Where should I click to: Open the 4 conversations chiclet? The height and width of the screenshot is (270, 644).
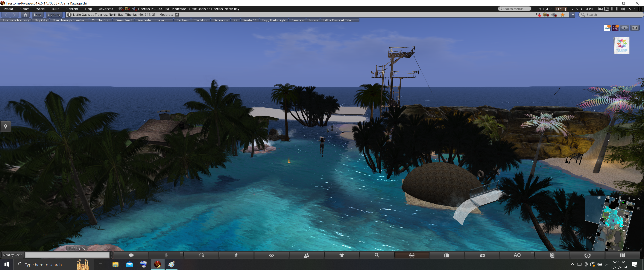[x=625, y=28]
